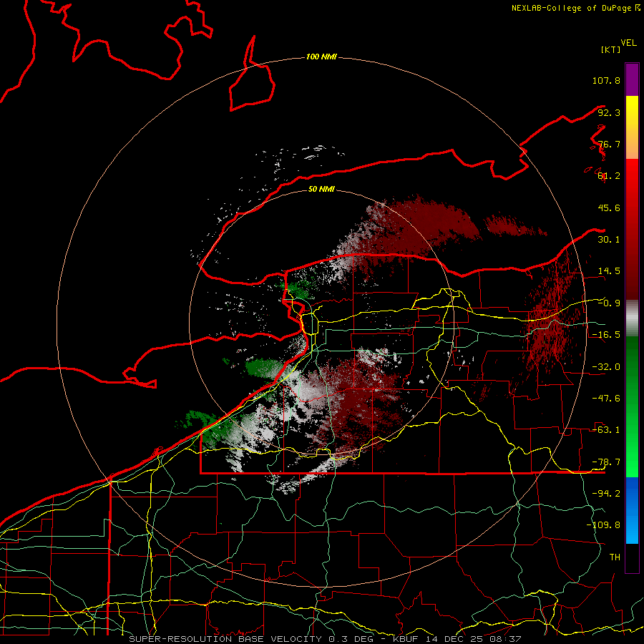Pick the green segment of velocity color bar
Screen dimensions: 644x644
coord(632,406)
